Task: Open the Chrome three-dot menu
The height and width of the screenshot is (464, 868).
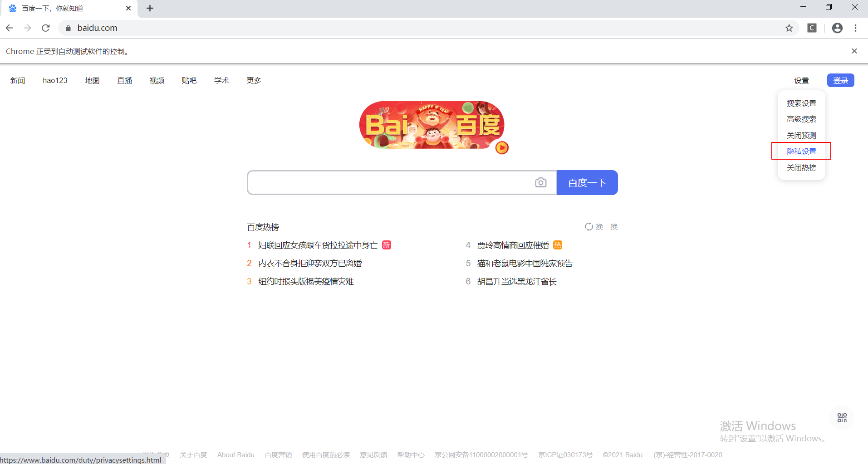Action: pyautogui.click(x=855, y=28)
